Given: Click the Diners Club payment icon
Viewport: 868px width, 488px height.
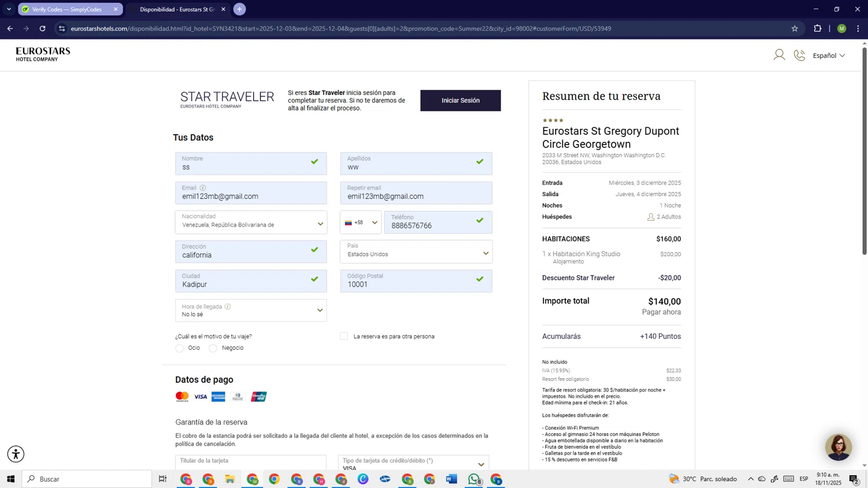Looking at the screenshot, I should [x=238, y=397].
